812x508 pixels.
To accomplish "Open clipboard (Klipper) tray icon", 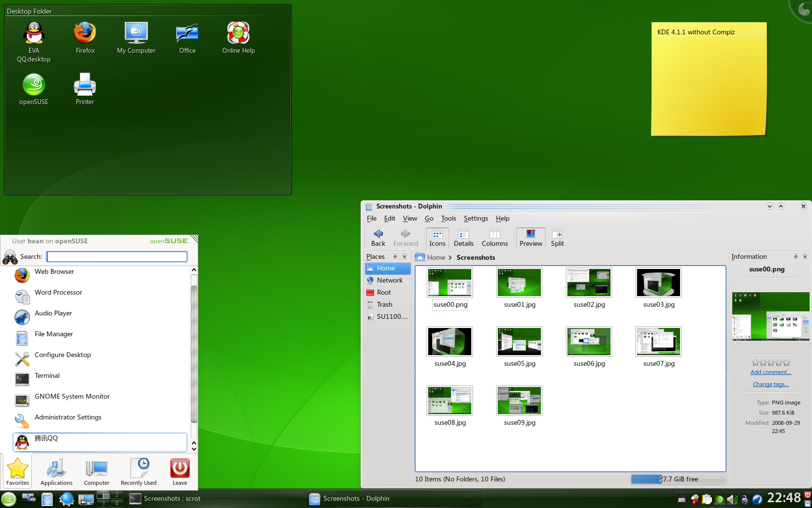I will point(707,499).
